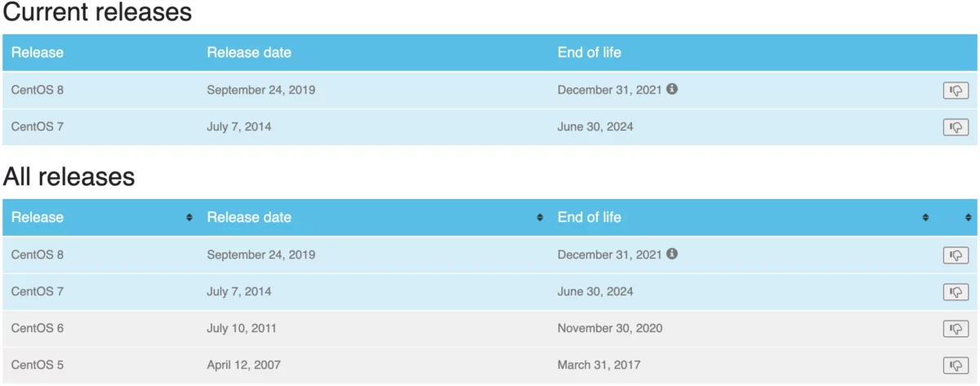The width and height of the screenshot is (980, 386).
Task: Click feedback icon for CentOS 7 in Current releases
Action: 955,127
